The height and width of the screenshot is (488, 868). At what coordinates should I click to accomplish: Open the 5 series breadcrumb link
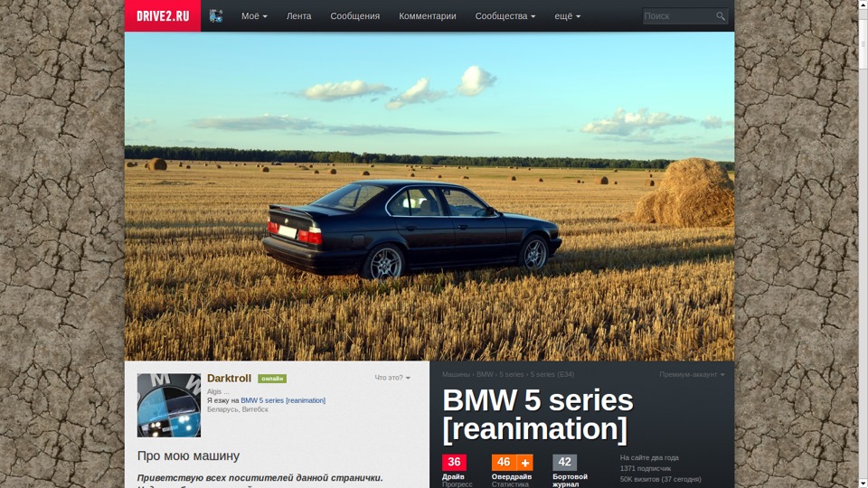point(512,374)
